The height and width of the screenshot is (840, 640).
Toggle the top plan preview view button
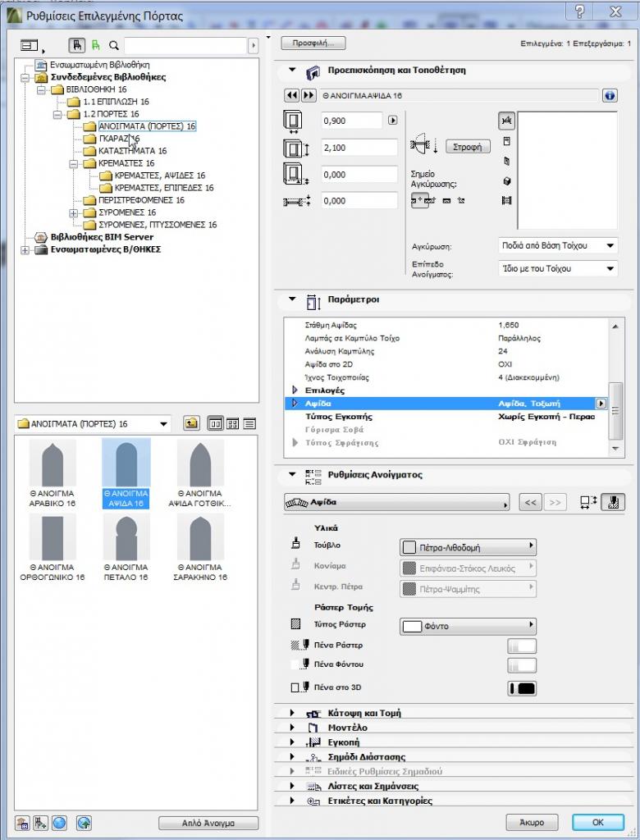pyautogui.click(x=506, y=121)
